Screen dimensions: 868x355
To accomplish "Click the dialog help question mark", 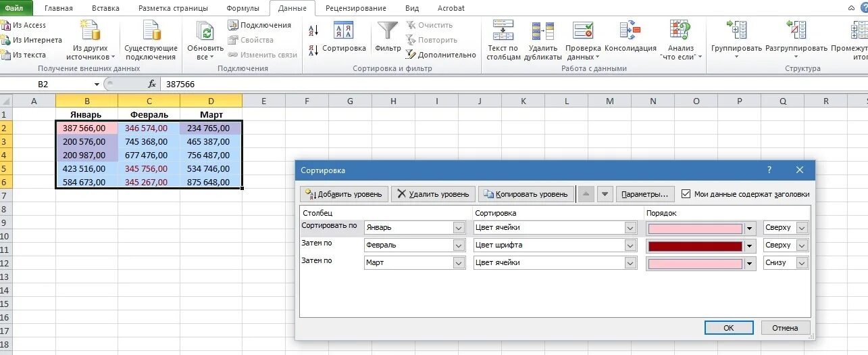I will pyautogui.click(x=769, y=170).
